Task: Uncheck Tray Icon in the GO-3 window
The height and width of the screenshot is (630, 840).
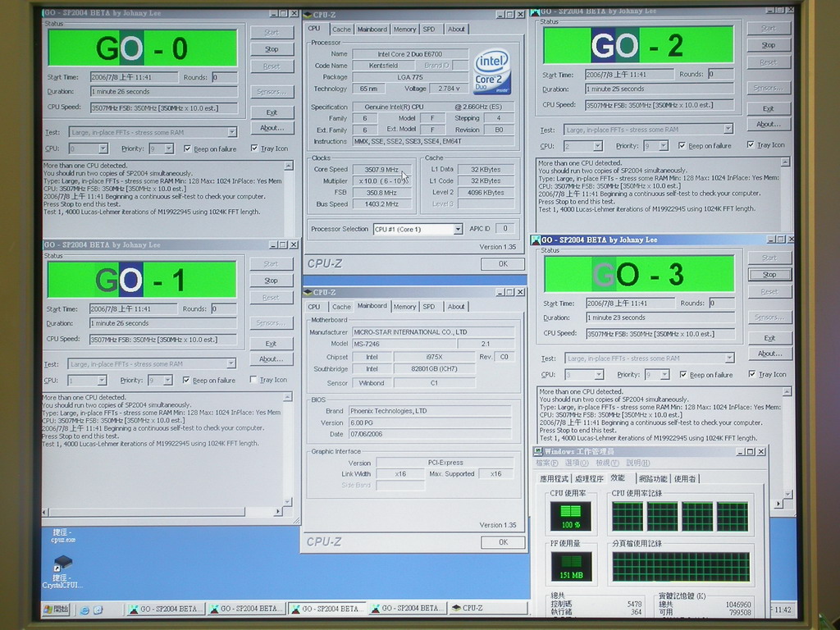Action: (x=752, y=374)
